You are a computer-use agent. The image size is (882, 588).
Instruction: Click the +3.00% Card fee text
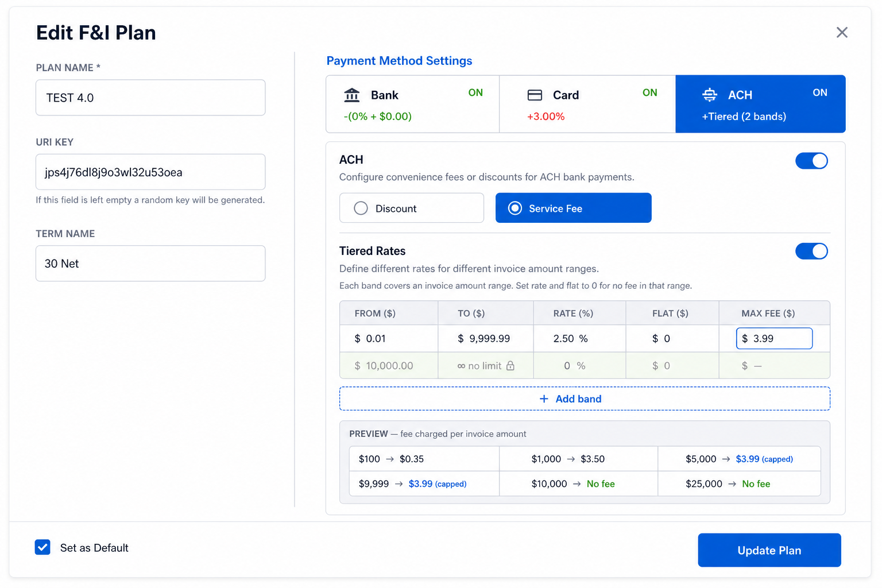point(546,117)
